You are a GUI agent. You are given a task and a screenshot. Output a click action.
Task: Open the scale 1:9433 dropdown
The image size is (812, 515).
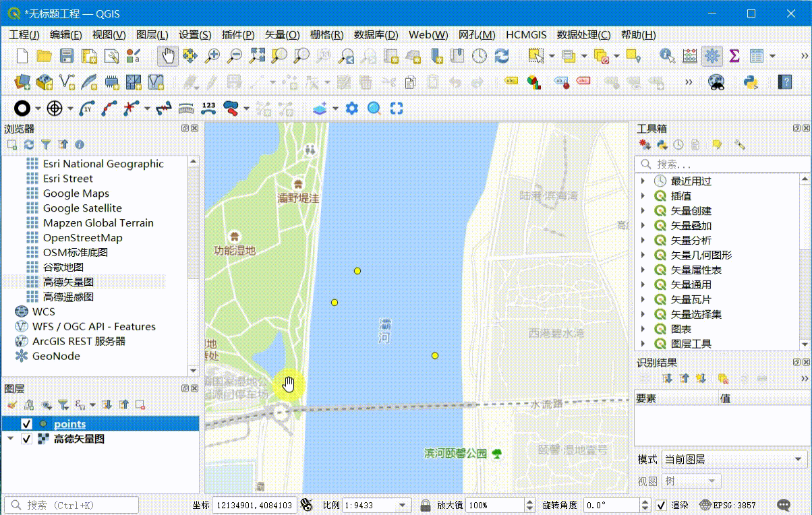[403, 505]
